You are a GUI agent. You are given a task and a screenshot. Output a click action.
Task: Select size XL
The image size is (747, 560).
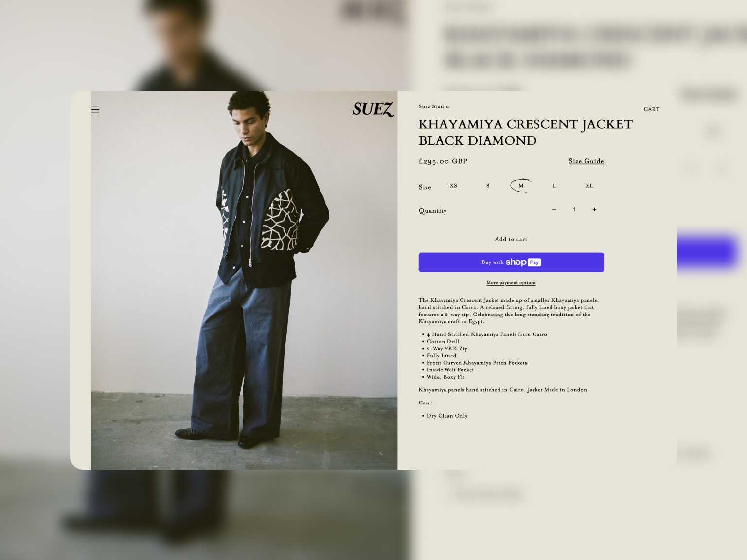(x=589, y=186)
